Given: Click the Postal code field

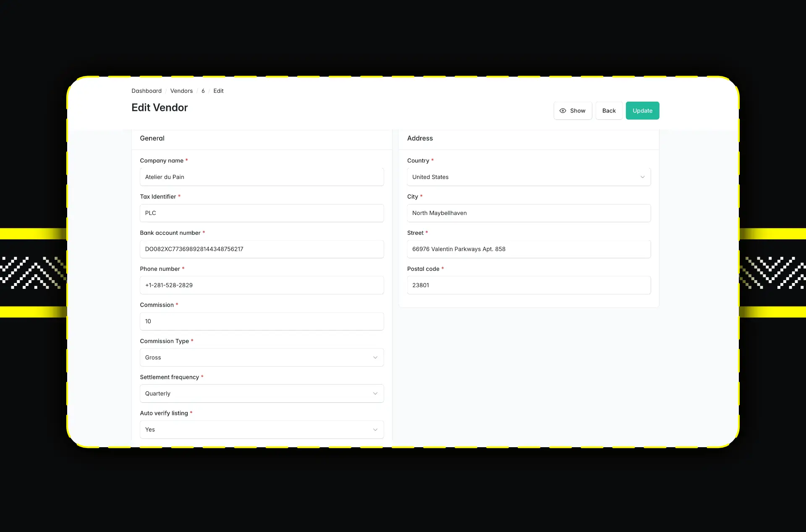Looking at the screenshot, I should [529, 285].
